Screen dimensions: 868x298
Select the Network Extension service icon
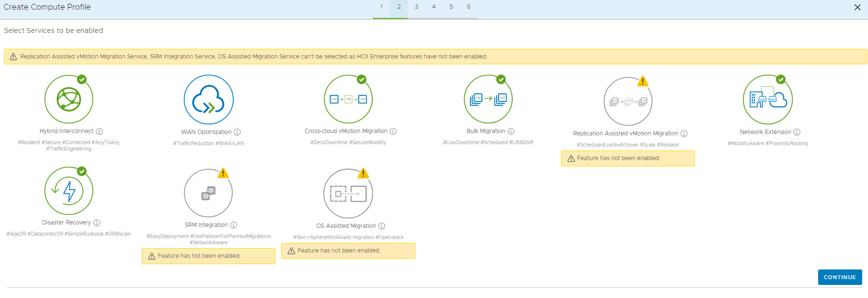coord(768,100)
